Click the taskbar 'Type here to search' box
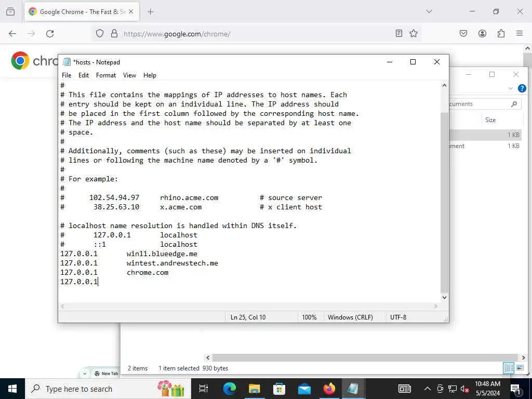 pyautogui.click(x=108, y=389)
